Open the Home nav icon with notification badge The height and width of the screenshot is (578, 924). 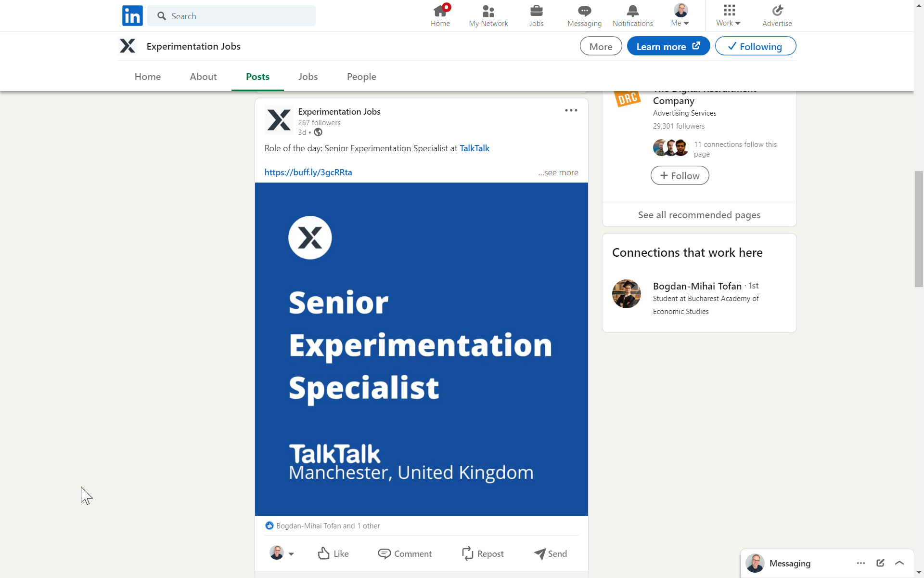click(440, 16)
